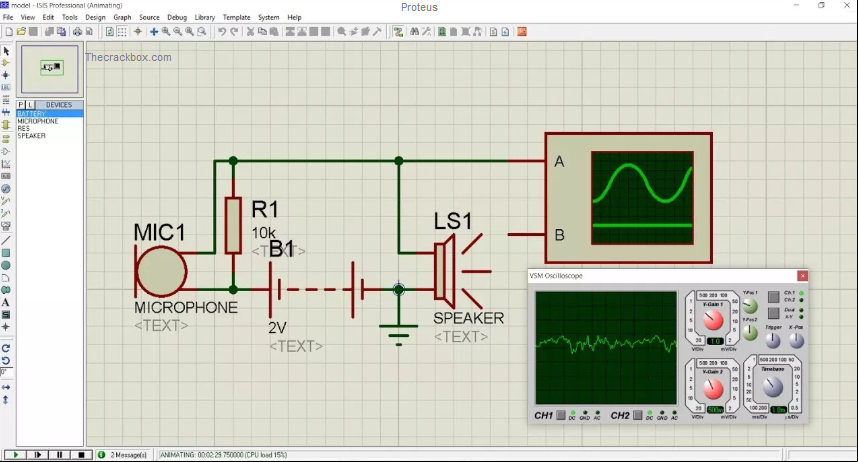Click the Redraw display icon
This screenshot has height=462, width=858.
click(110, 32)
